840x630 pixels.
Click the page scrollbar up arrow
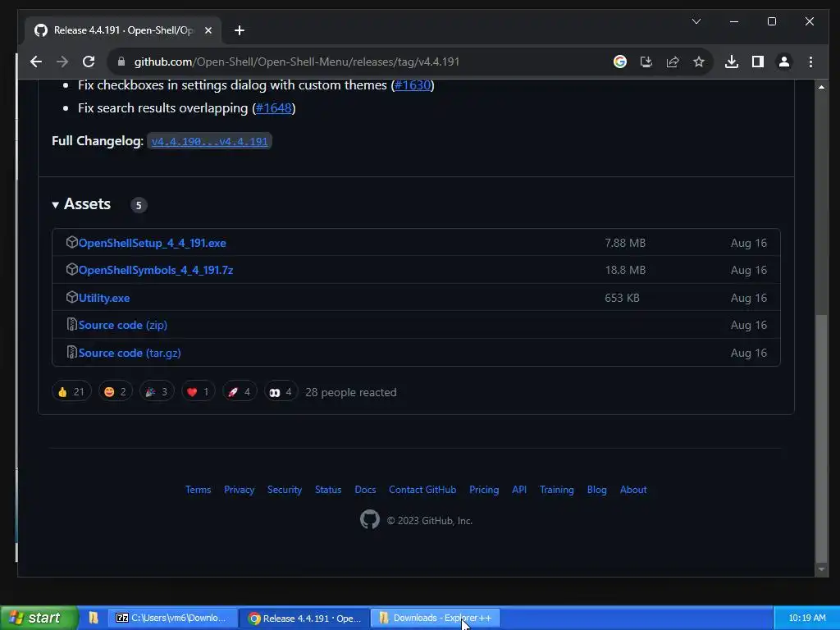pyautogui.click(x=821, y=87)
